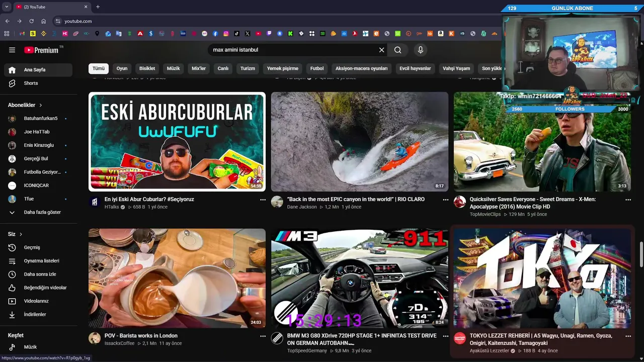Viewport: 644px width, 362px height.
Task: Open the Eski Abur Cuburlar video thumbnail
Action: tap(177, 142)
